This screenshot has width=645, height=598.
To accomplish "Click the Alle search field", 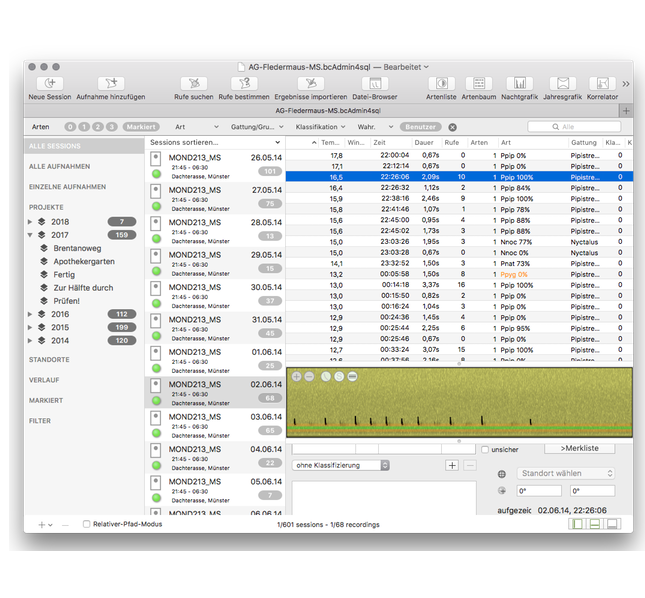I will pyautogui.click(x=574, y=127).
